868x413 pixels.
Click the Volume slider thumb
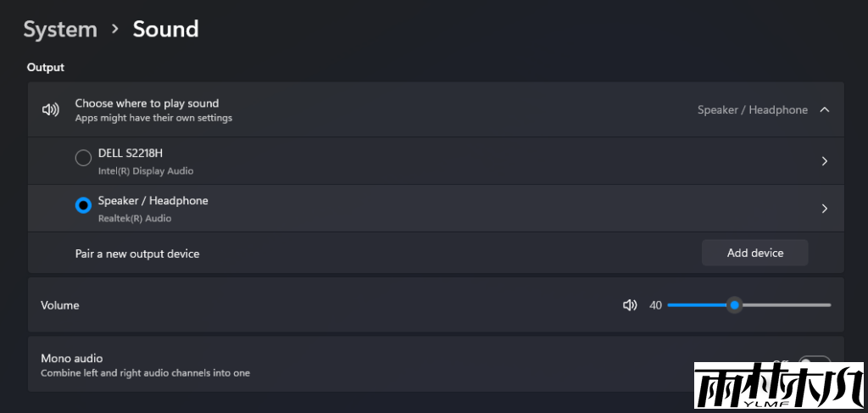pos(734,305)
